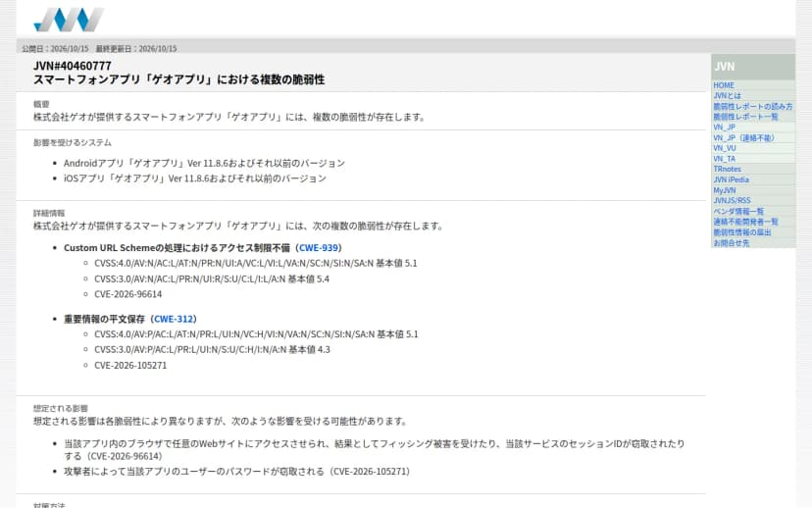812x508 pixels.
Task: Go to the VN_VU sidebar entry
Action: 725,148
